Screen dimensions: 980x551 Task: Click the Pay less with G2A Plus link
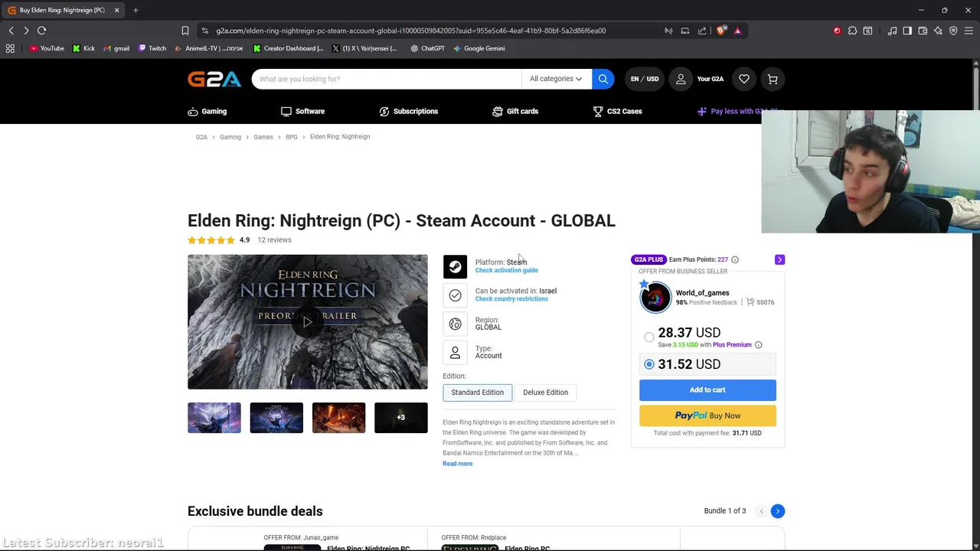(741, 111)
